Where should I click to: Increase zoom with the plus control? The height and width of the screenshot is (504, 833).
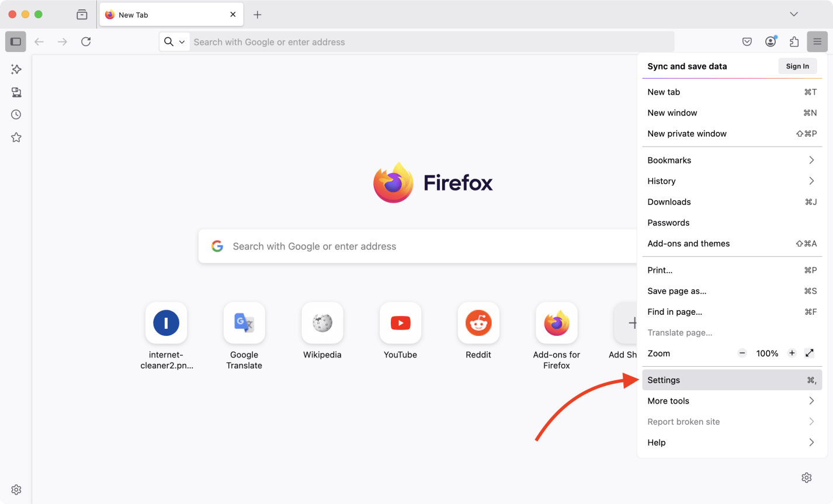[792, 353]
